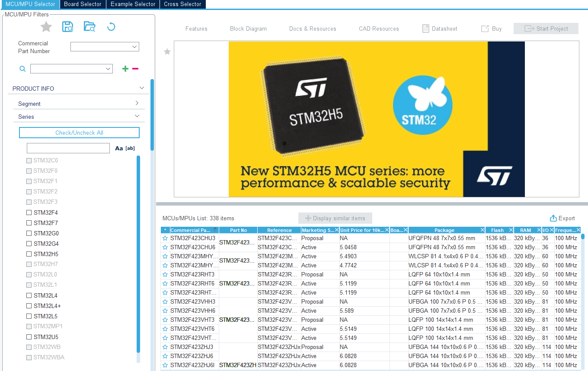Load a saved filters file

click(89, 26)
